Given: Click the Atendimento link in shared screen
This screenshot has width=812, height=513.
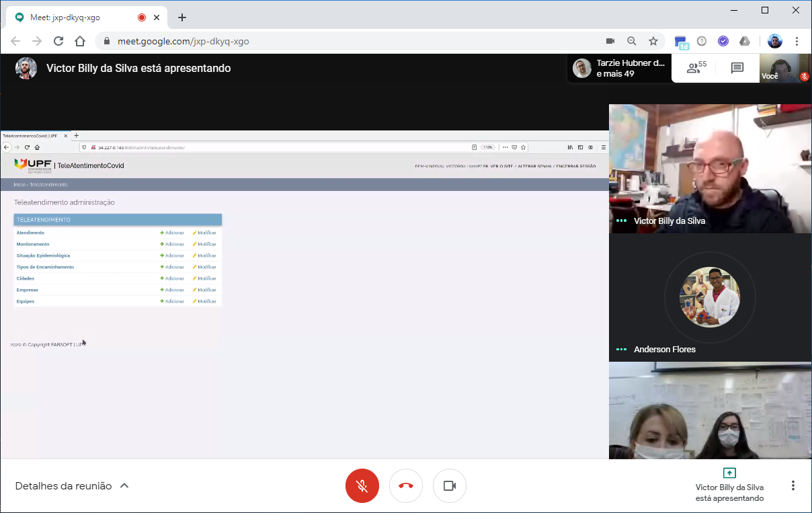Looking at the screenshot, I should (30, 233).
